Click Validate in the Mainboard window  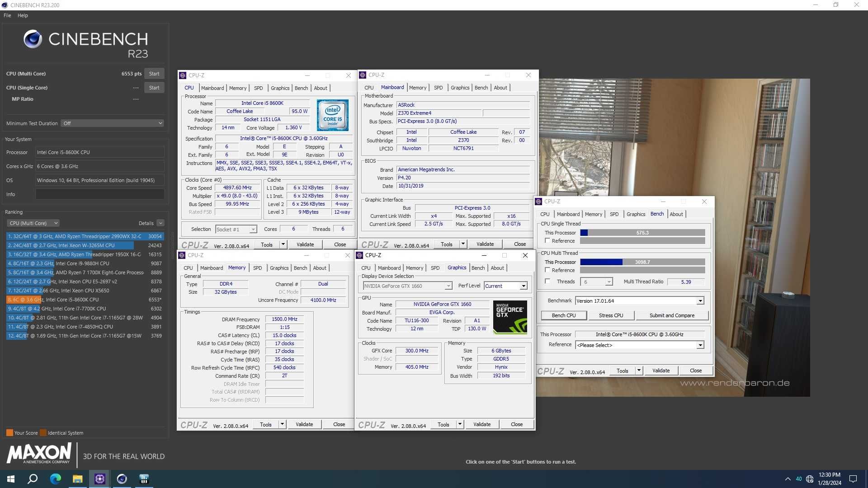[x=485, y=244]
